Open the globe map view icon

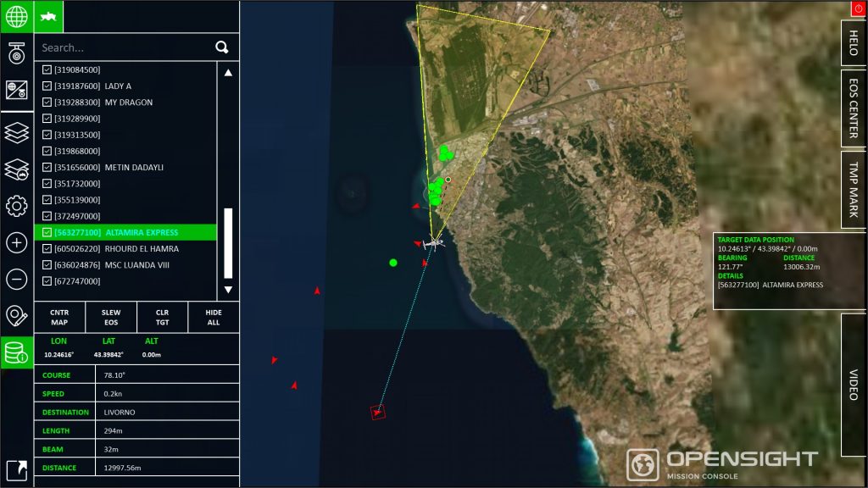pyautogui.click(x=17, y=17)
